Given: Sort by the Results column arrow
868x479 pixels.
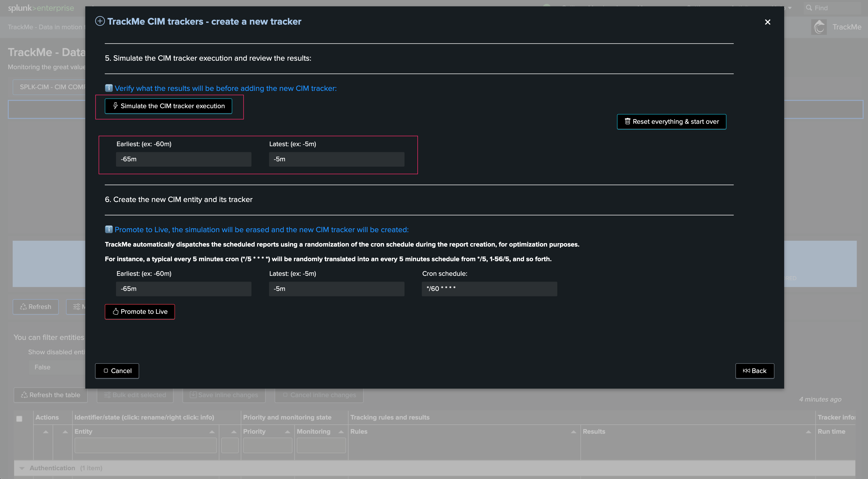Looking at the screenshot, I should click(x=808, y=431).
